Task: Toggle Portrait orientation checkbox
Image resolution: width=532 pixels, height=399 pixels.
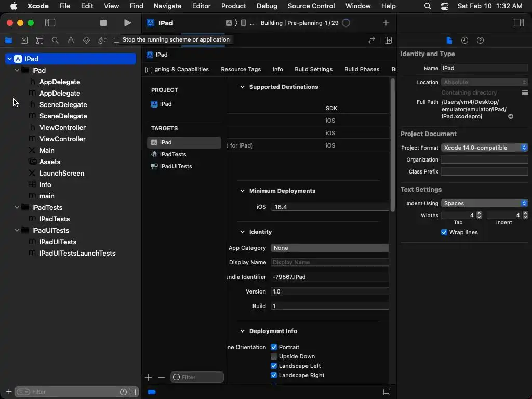Action: tap(274, 347)
